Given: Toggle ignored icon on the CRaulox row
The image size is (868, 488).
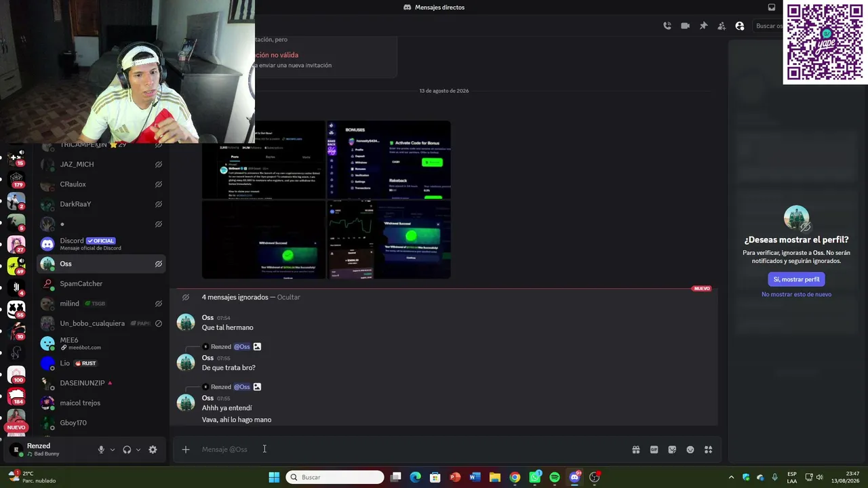Looking at the screenshot, I should [x=158, y=184].
